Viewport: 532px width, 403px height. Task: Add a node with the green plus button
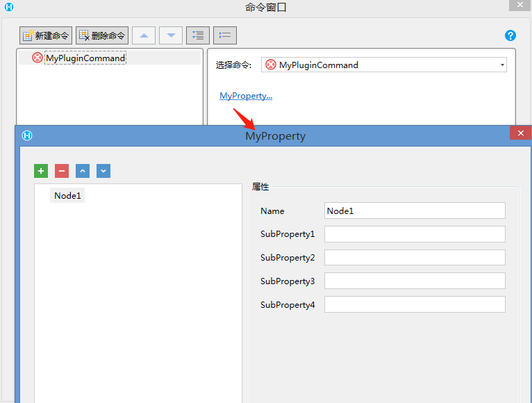pyautogui.click(x=41, y=171)
